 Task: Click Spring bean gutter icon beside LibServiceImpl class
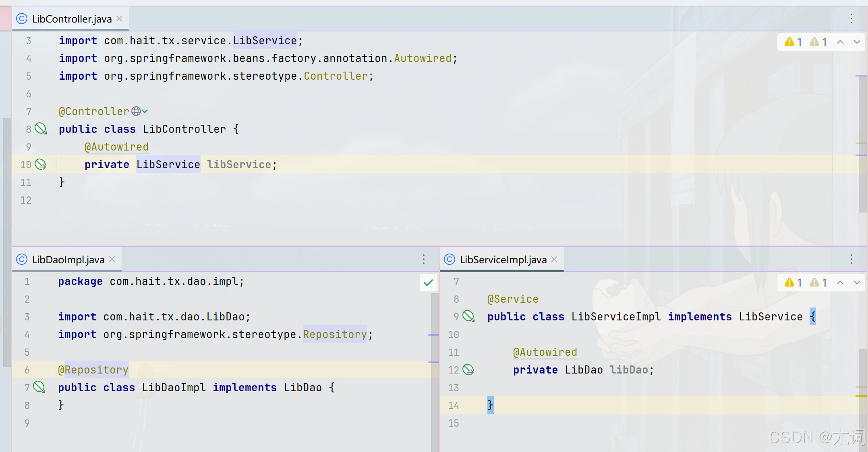pyautogui.click(x=468, y=316)
